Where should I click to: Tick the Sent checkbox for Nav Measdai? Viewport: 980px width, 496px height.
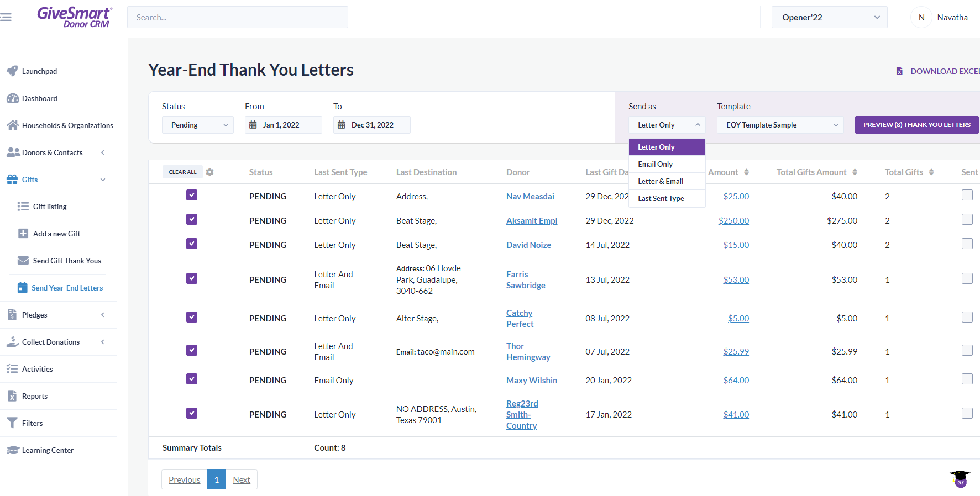coord(967,195)
